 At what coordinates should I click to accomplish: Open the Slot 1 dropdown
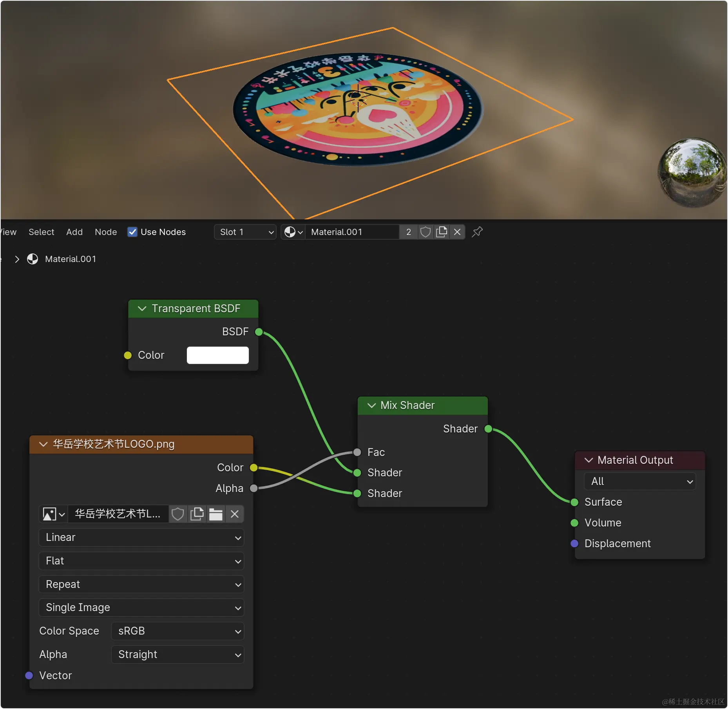245,232
